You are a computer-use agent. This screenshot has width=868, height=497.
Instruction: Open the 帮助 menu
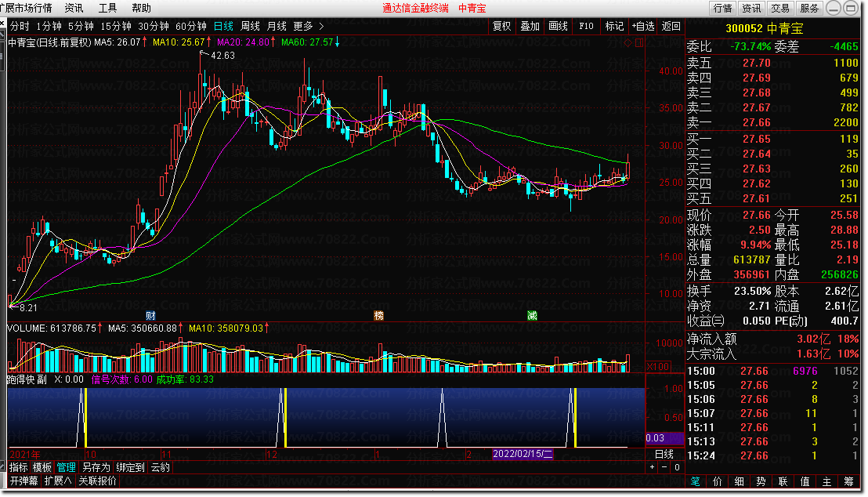pos(141,8)
